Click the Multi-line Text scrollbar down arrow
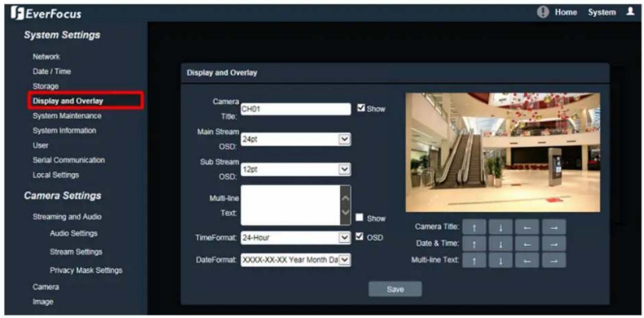Image resolution: width=644 pixels, height=318 pixels. 345,212
